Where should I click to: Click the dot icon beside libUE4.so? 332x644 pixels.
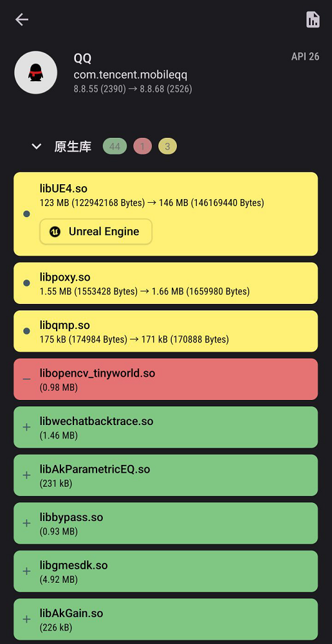26,214
